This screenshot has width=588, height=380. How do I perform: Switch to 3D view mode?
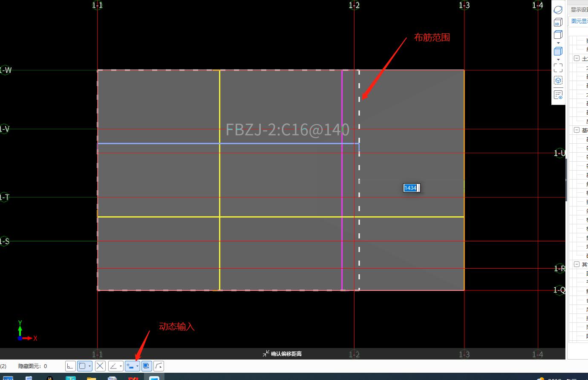tap(558, 22)
